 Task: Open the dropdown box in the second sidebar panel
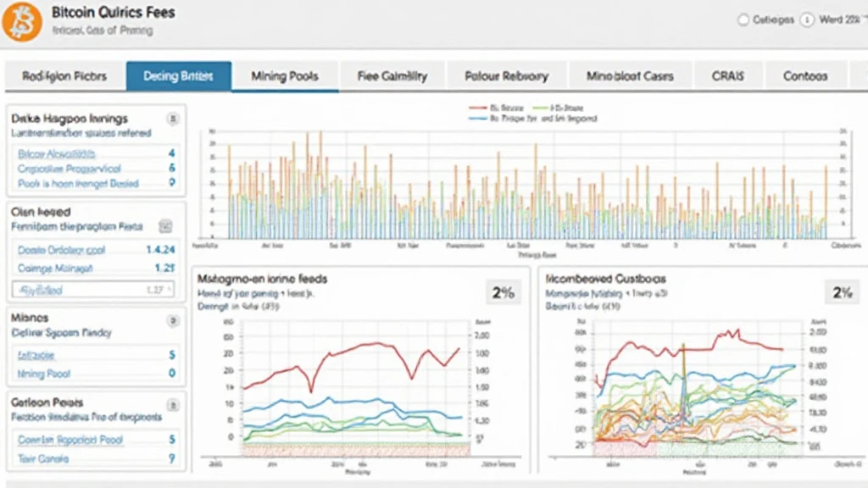[x=92, y=290]
